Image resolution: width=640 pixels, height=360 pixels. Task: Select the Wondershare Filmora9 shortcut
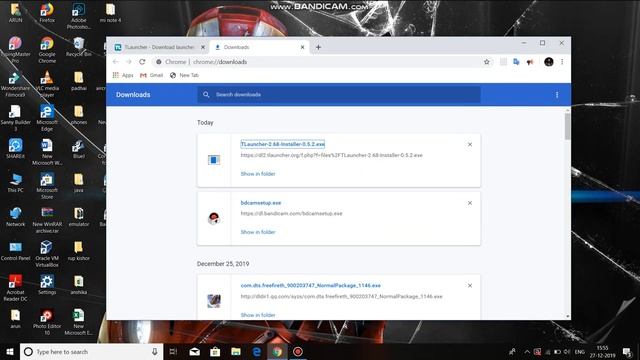click(x=15, y=84)
